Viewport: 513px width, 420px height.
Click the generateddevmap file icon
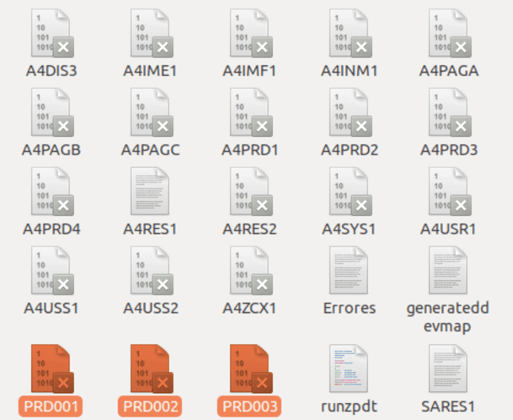point(449,270)
